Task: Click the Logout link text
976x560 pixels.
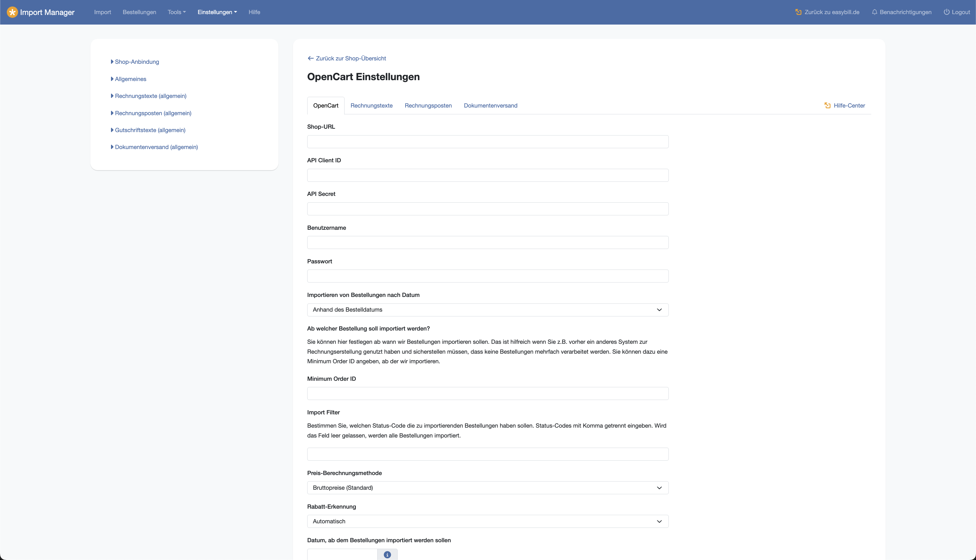Action: (961, 12)
